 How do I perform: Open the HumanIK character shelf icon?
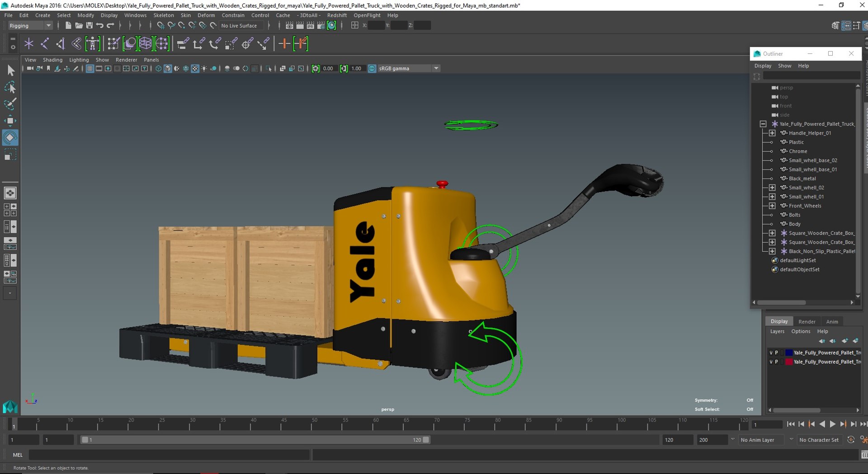(93, 44)
